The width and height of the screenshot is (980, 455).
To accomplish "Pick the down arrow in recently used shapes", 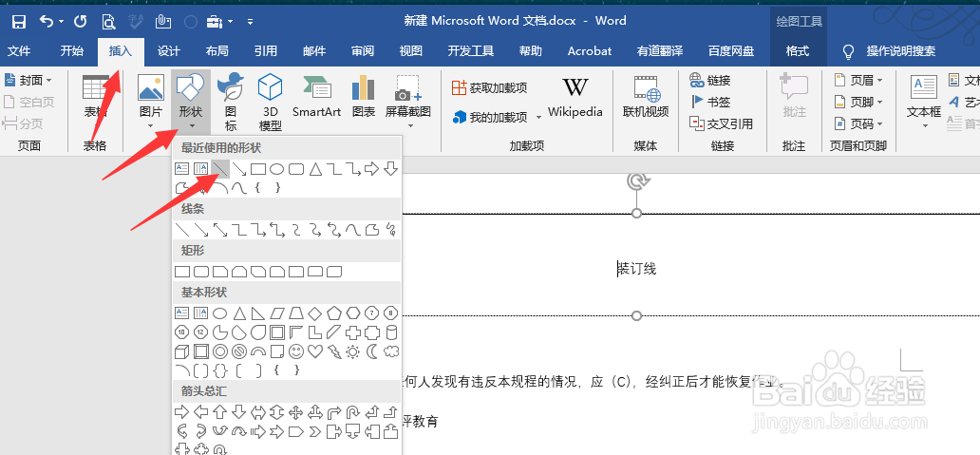I will coord(390,169).
